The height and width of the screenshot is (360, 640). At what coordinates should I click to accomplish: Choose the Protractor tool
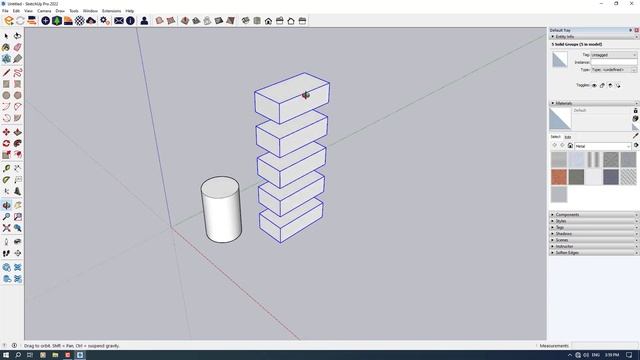(x=6, y=180)
